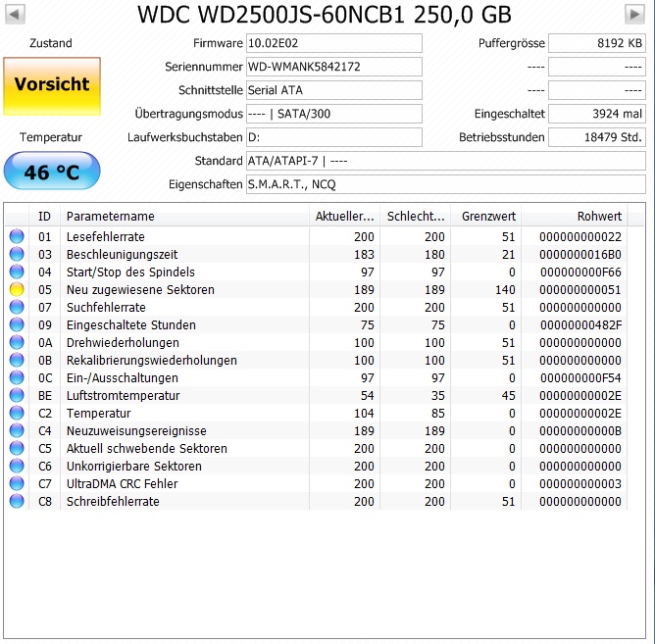Click blue status dot for Luftstromtemperatur
Screen dimensions: 655x644
tap(17, 395)
